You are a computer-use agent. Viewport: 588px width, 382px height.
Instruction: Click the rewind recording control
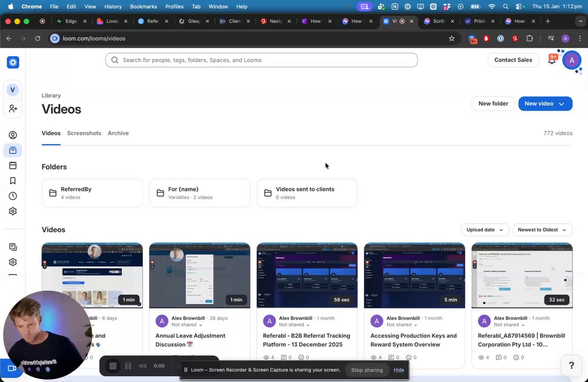pos(143,366)
